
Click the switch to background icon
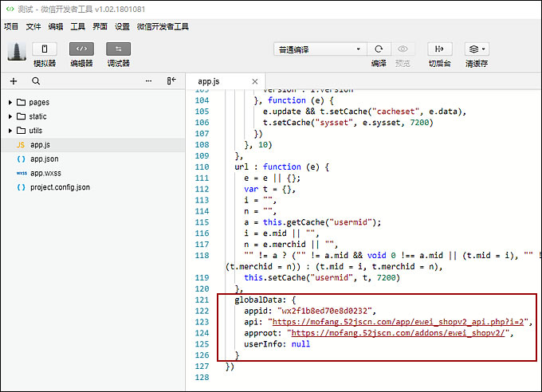(x=439, y=49)
